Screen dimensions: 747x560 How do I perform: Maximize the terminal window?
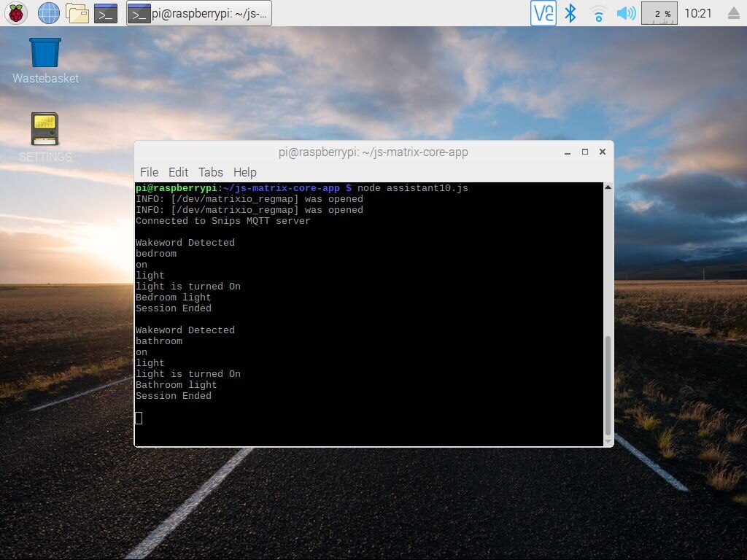pyautogui.click(x=584, y=152)
